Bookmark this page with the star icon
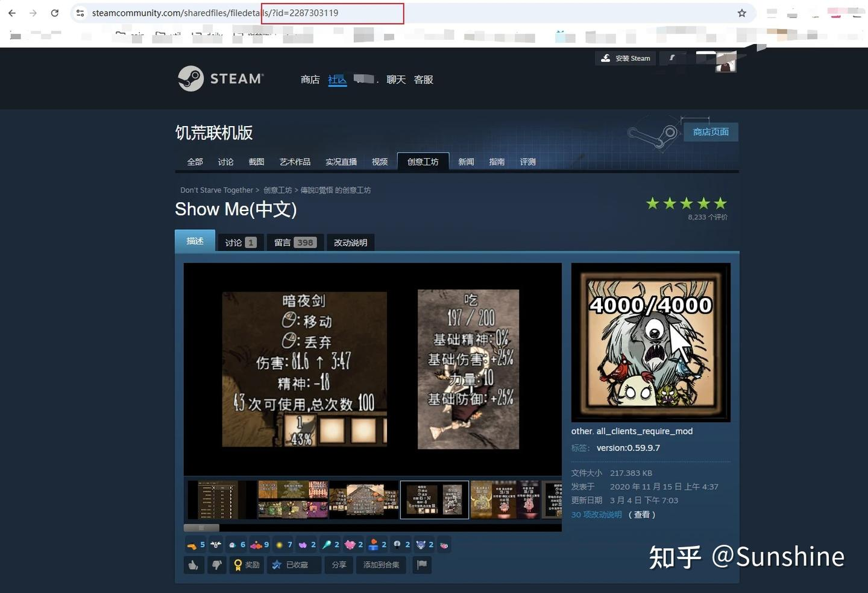The width and height of the screenshot is (868, 593). [x=742, y=13]
